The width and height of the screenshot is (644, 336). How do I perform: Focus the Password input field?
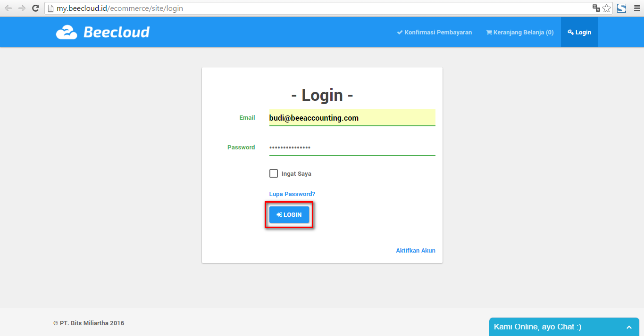(x=352, y=147)
